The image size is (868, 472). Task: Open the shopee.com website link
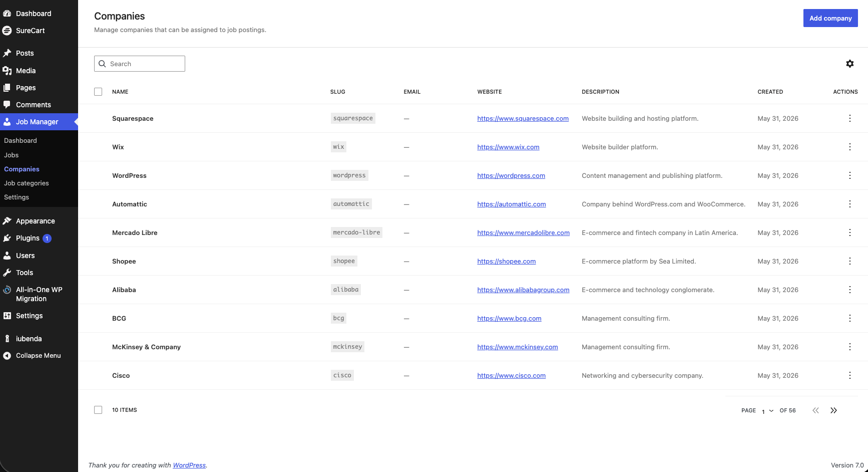click(x=506, y=261)
